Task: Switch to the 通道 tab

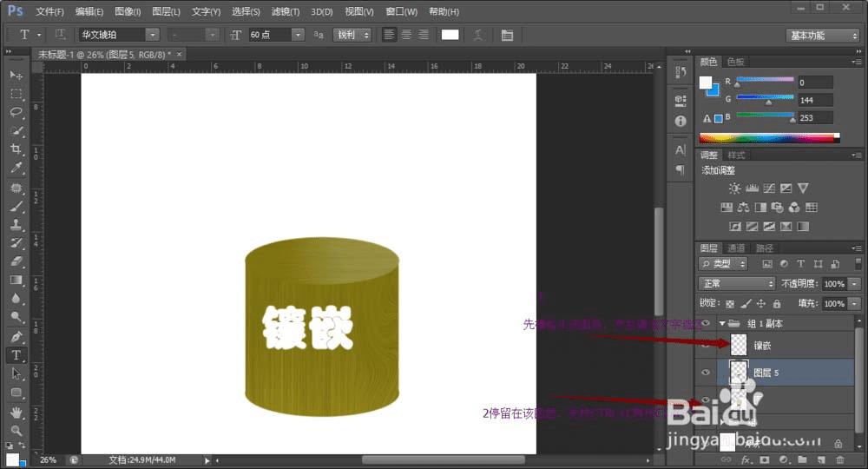Action: [x=736, y=248]
